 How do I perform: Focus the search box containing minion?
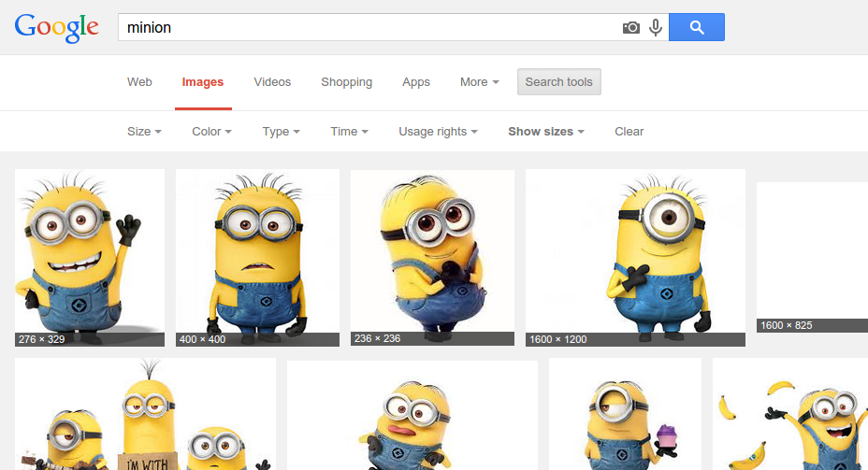click(x=393, y=27)
